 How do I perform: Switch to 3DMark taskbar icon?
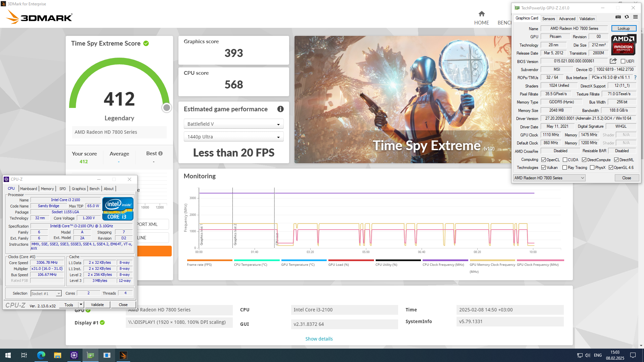pyautogui.click(x=123, y=355)
